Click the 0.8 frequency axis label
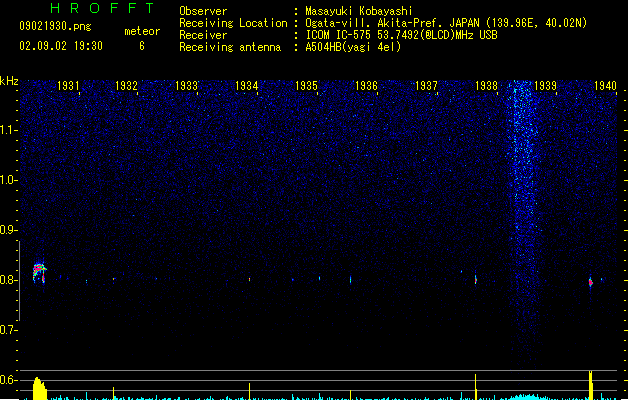The height and width of the screenshot is (400, 629). (8, 280)
